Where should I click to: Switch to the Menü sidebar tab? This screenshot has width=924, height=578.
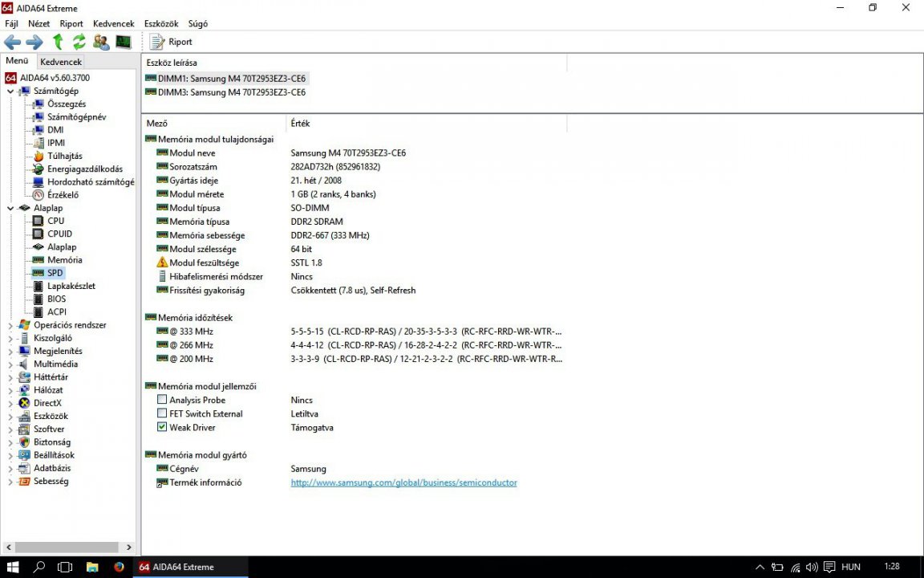[17, 61]
